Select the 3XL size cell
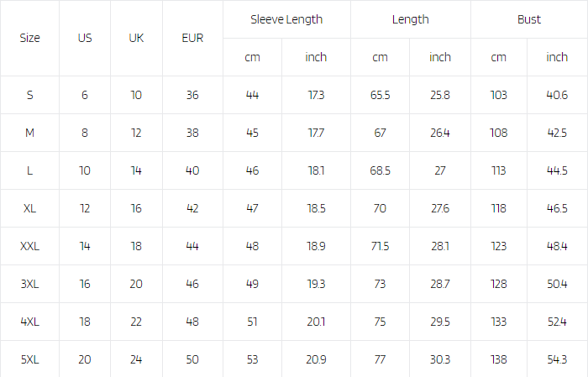 [29, 284]
